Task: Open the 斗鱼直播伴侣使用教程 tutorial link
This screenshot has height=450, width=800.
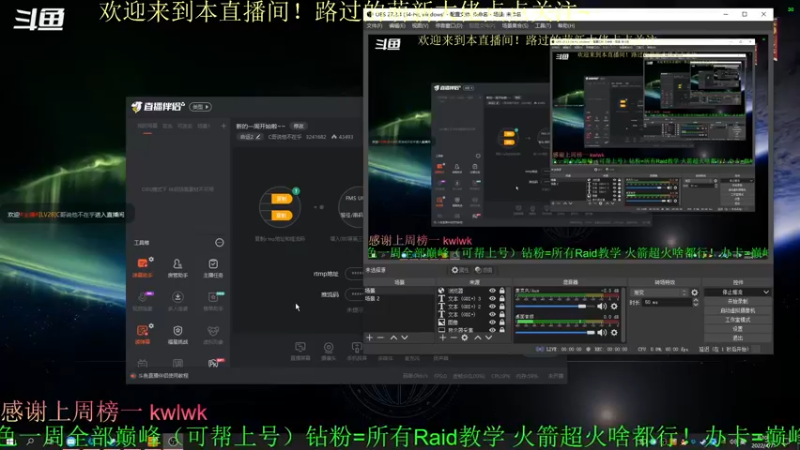Action: (163, 376)
